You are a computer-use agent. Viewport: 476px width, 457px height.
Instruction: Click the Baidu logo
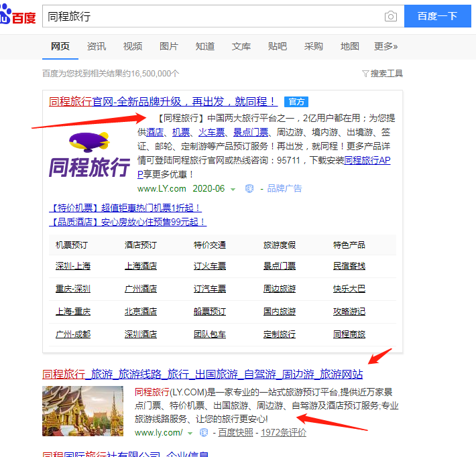pyautogui.click(x=17, y=15)
